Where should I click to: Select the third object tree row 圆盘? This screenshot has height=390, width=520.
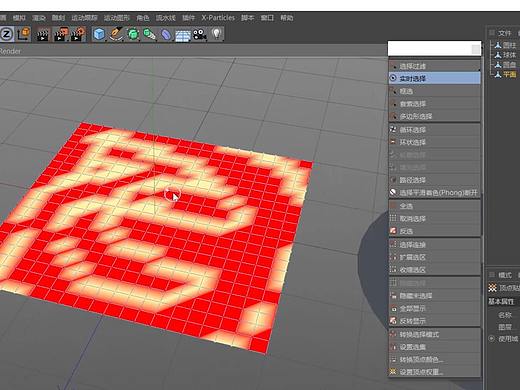pos(509,65)
